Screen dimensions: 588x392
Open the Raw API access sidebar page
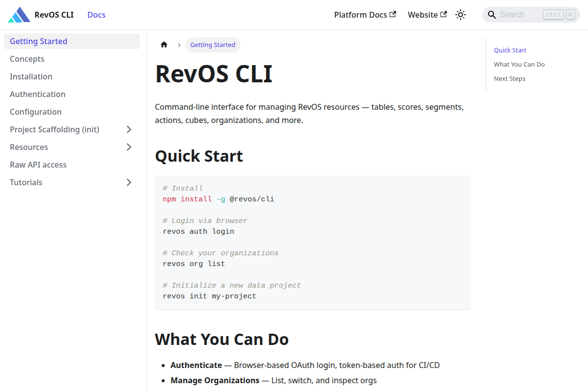coord(72,165)
